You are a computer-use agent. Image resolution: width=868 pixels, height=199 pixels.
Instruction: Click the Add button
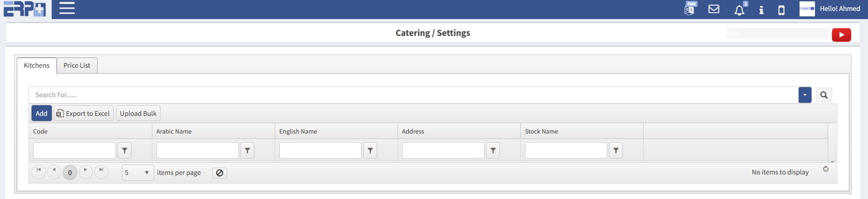click(x=41, y=114)
